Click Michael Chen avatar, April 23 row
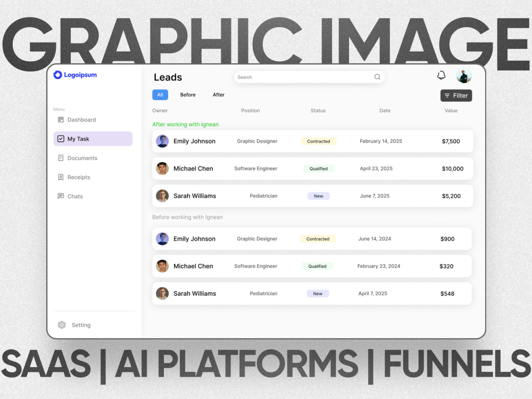Viewport: 532px width, 399px height. click(162, 169)
